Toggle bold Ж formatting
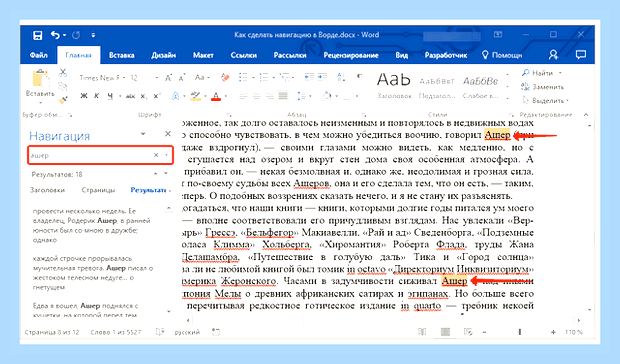Screen dimensions: 620x364 tap(84, 96)
